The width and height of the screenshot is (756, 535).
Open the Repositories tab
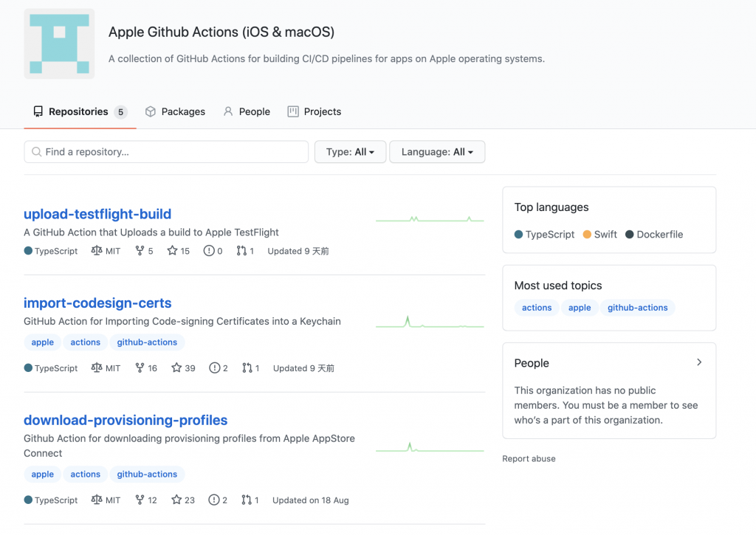(x=80, y=112)
